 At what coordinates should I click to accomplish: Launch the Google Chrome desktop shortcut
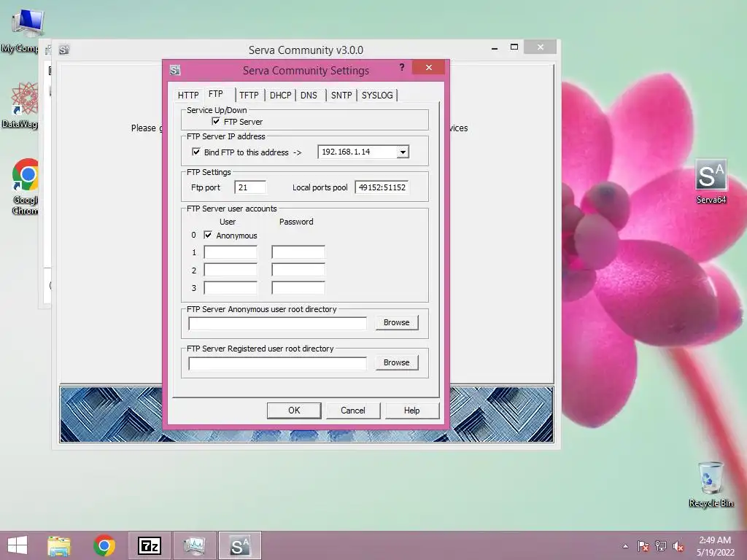tap(25, 186)
